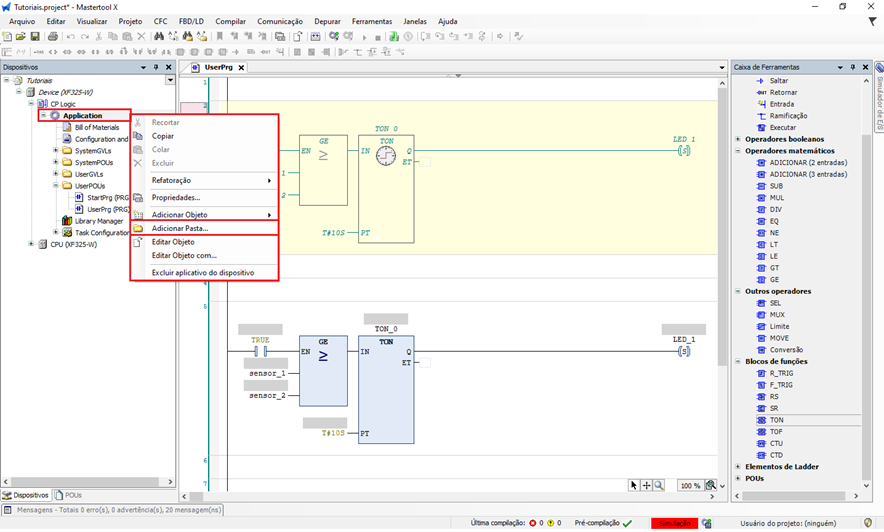Viewport: 884px width, 532px height.
Task: Click the zoom magnifier tool below editor
Action: [659, 485]
